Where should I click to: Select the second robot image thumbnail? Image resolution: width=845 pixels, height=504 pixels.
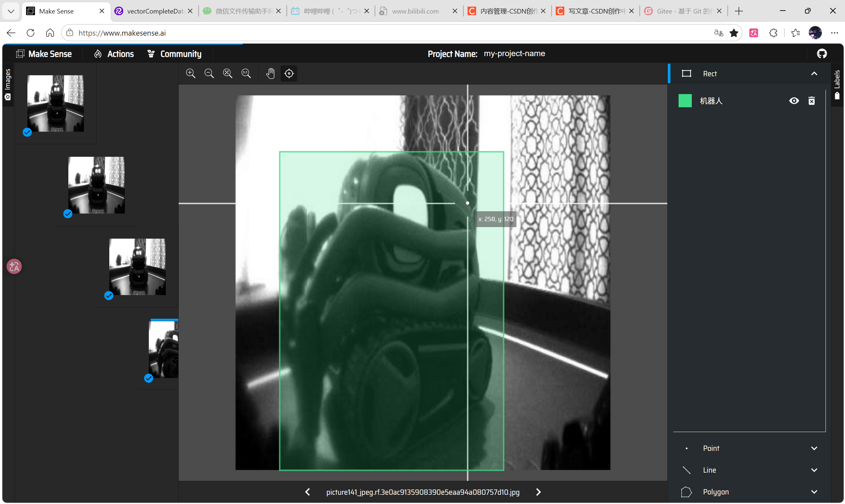point(96,185)
